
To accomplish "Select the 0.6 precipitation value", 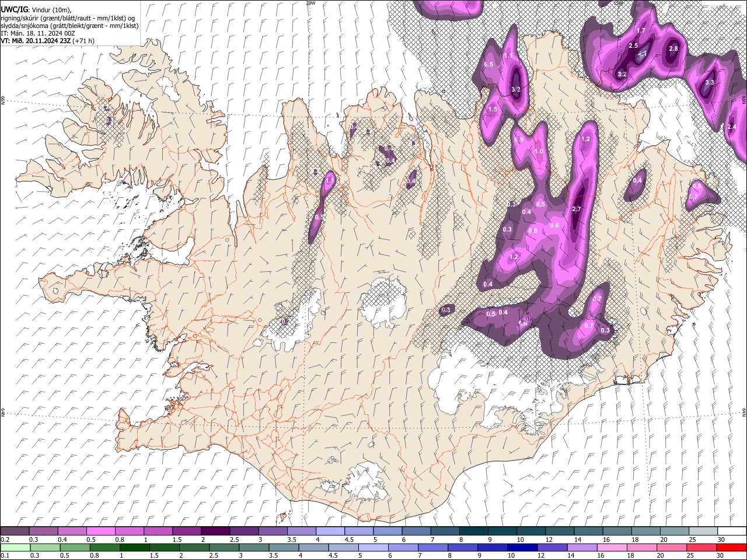I will (x=554, y=226).
